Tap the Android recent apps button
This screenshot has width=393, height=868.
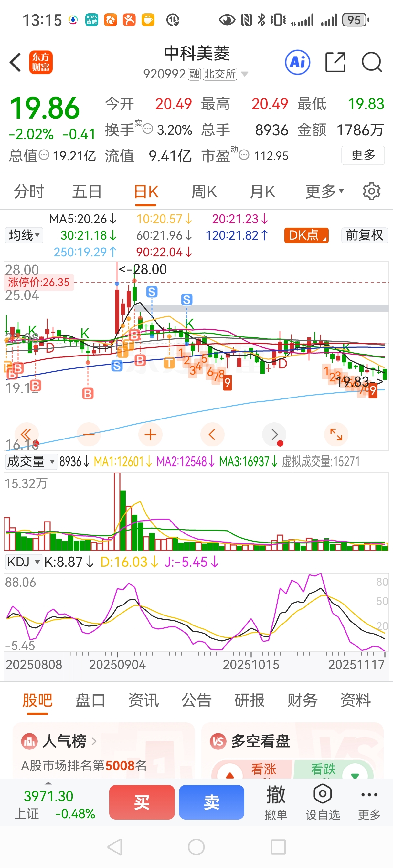coord(278,847)
